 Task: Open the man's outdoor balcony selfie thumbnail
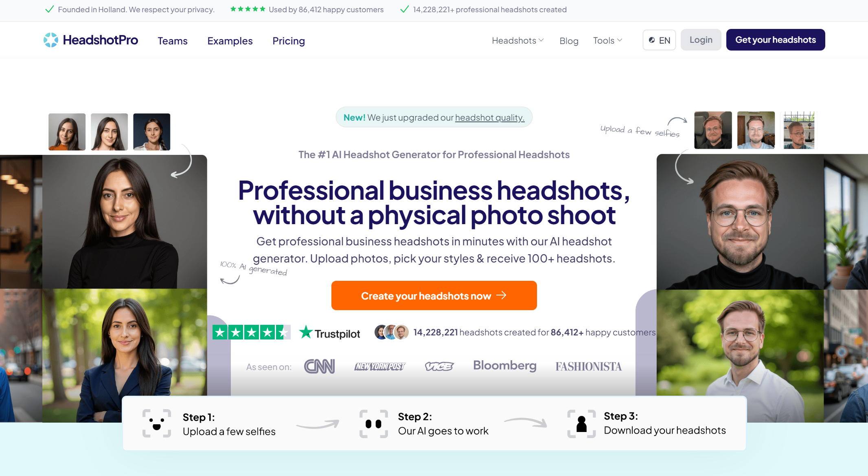click(799, 130)
